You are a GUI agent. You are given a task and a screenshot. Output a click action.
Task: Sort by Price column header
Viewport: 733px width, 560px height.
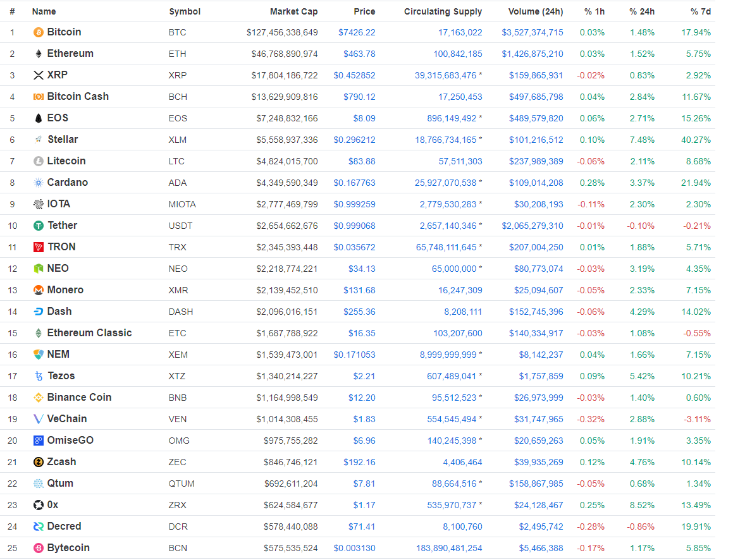(365, 11)
